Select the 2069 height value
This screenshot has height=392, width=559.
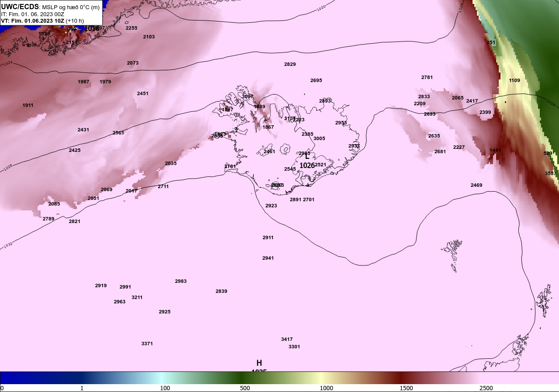click(x=107, y=189)
